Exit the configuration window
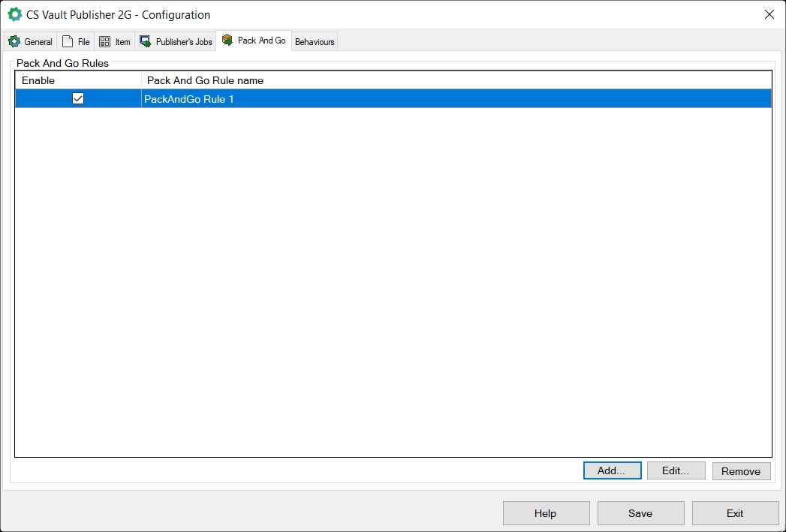This screenshot has height=532, width=786. 735,513
